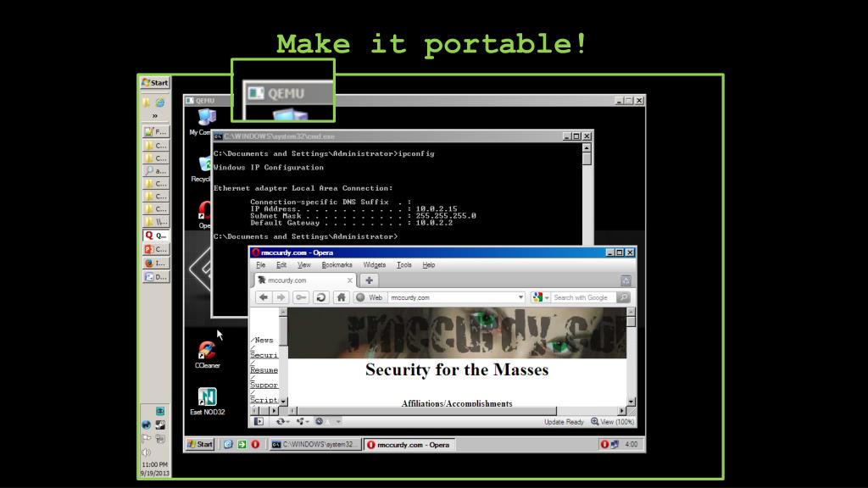Screen dimensions: 868x488
Task: Expand the Opera address bar history dropdown
Action: tap(520, 297)
